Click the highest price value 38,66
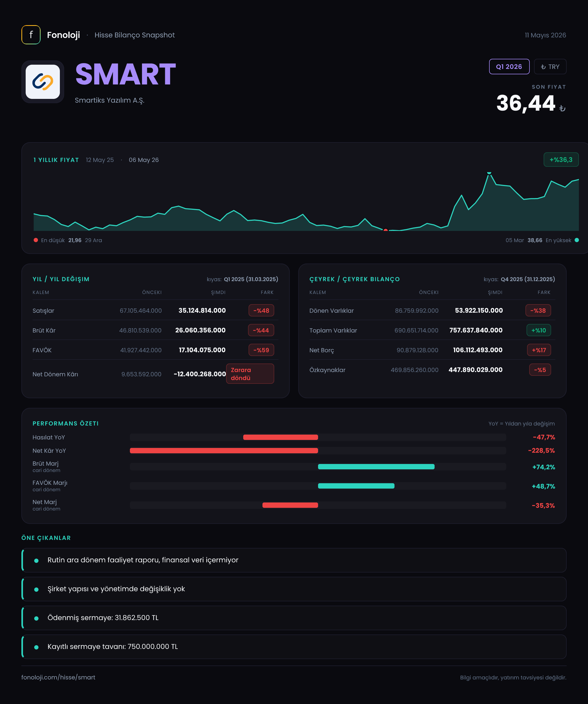Screen dimensions: 588x704 coord(535,240)
